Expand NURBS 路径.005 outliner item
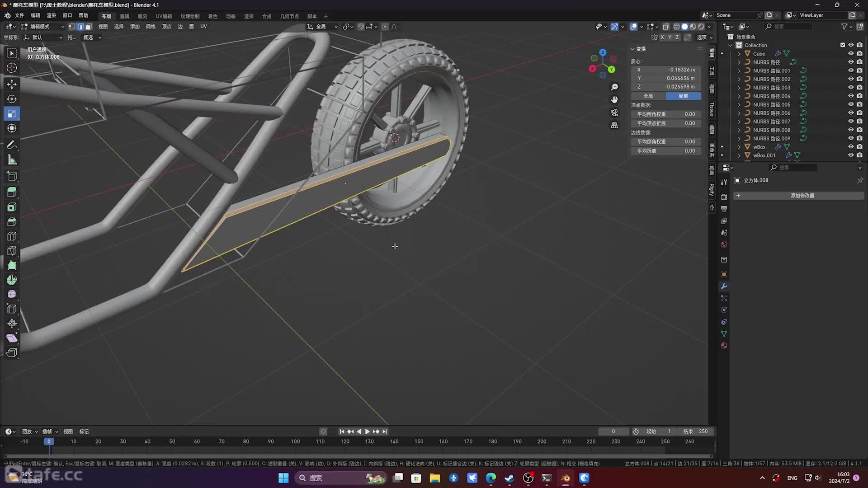This screenshot has width=868, height=488. (x=739, y=104)
